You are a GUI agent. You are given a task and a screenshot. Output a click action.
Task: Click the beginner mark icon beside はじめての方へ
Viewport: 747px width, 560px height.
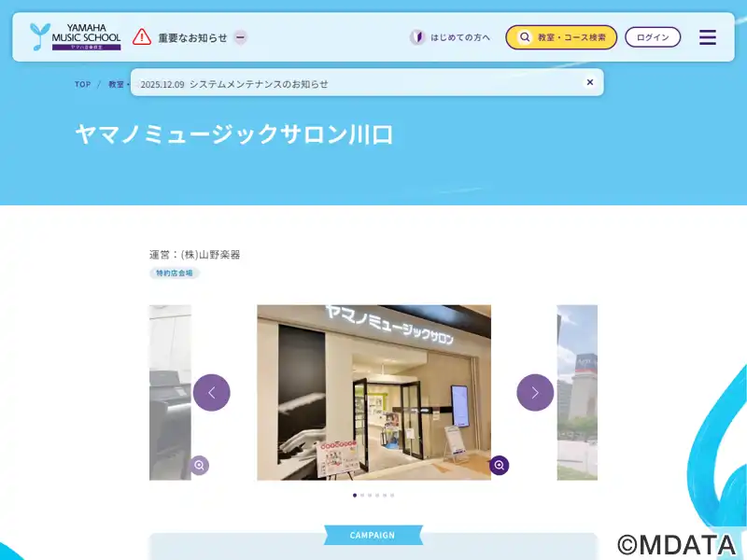pos(417,37)
